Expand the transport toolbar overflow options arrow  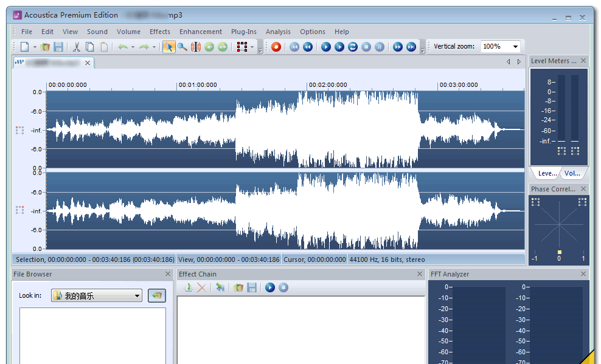tap(423, 50)
